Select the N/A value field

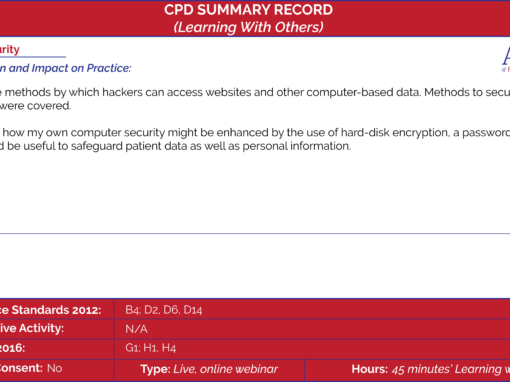coord(136,329)
